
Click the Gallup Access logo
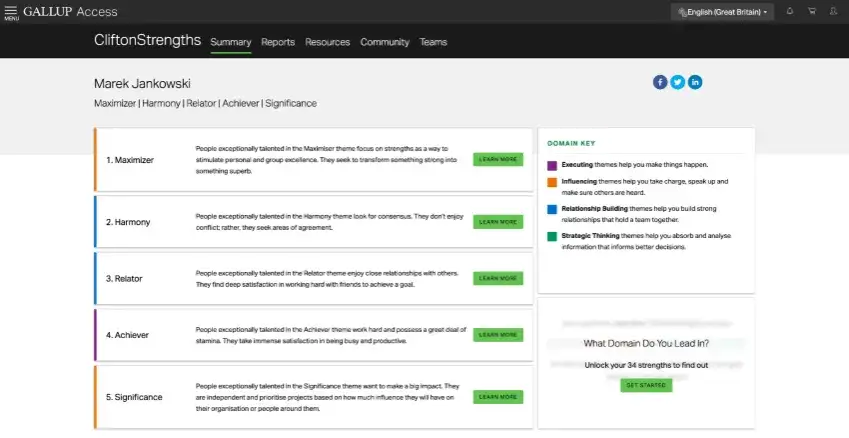tap(70, 11)
